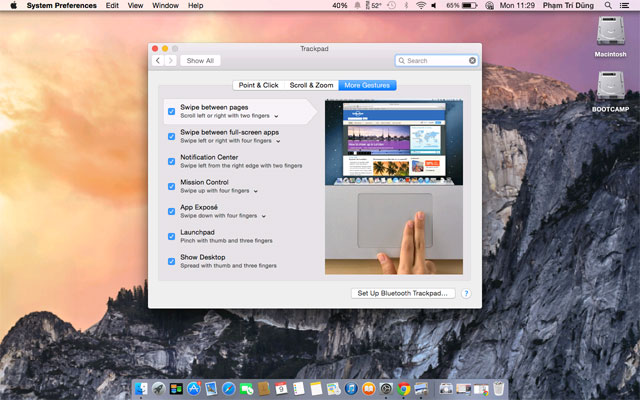Switch to Scroll & Zoom tab
The image size is (640, 400).
click(x=311, y=85)
